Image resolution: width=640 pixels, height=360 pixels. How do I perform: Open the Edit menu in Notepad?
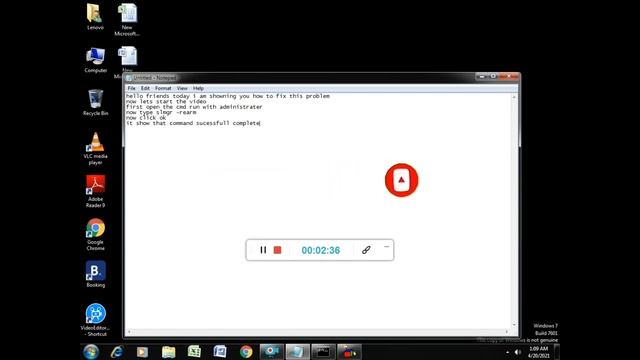pos(145,88)
